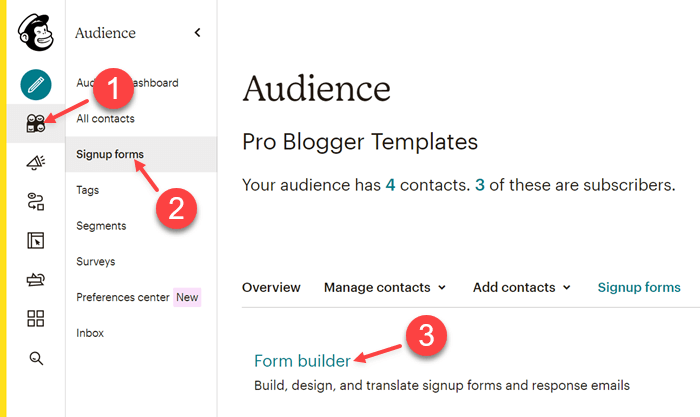Viewport: 700px width, 417px height.
Task: Open the Audience icon in sidebar
Action: pos(36,123)
